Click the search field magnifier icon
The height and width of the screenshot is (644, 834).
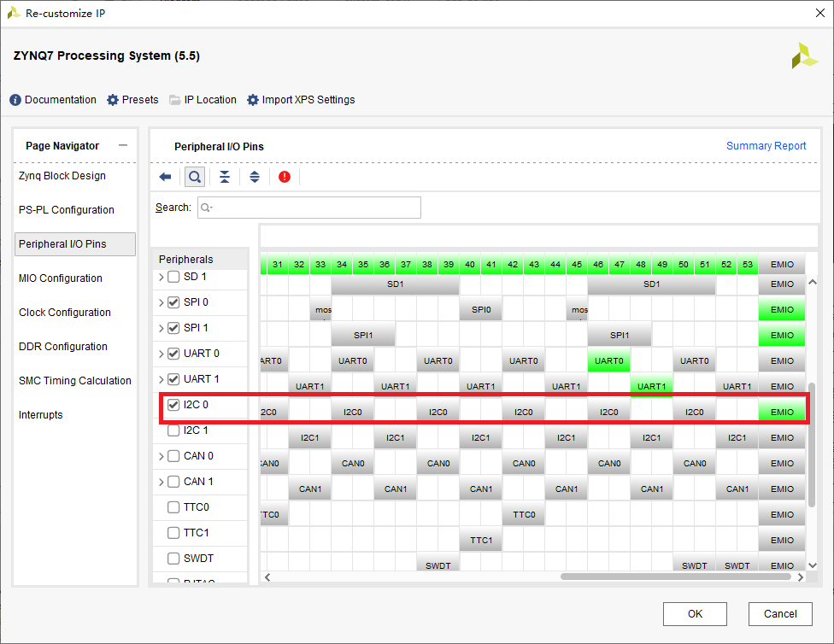[x=207, y=208]
